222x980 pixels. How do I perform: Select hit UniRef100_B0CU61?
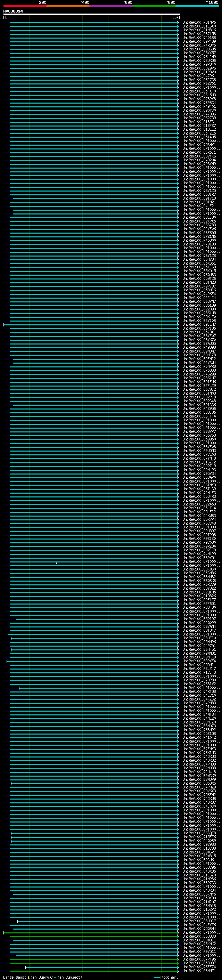point(199,860)
